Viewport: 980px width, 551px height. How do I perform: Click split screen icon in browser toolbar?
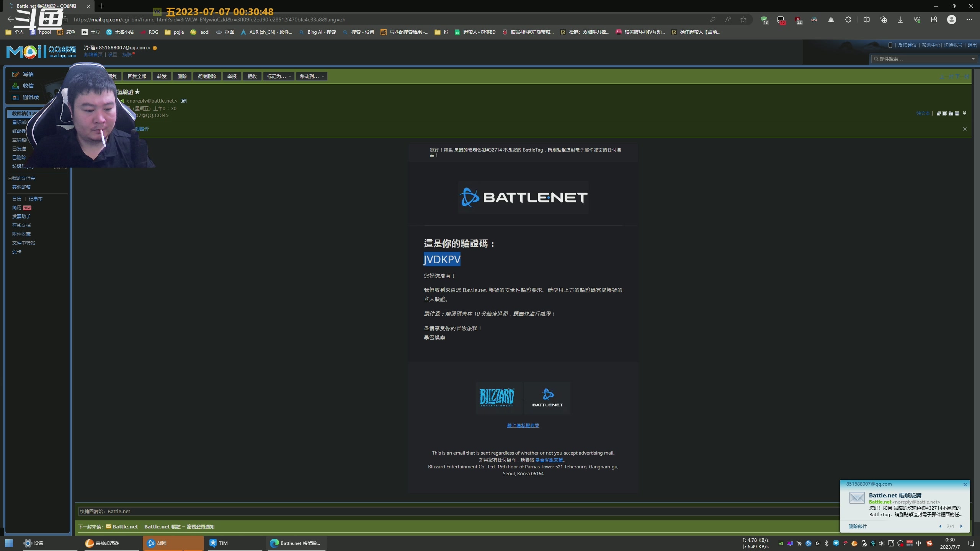coord(867,20)
